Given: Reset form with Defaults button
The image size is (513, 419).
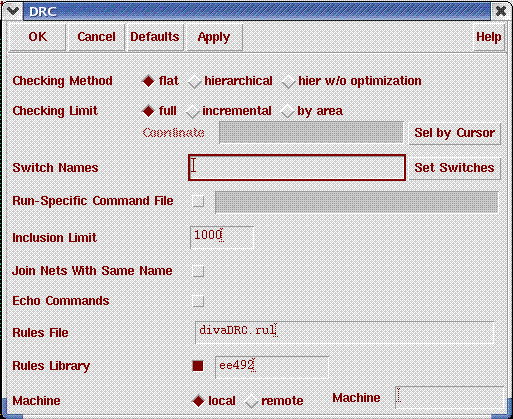Looking at the screenshot, I should (155, 37).
